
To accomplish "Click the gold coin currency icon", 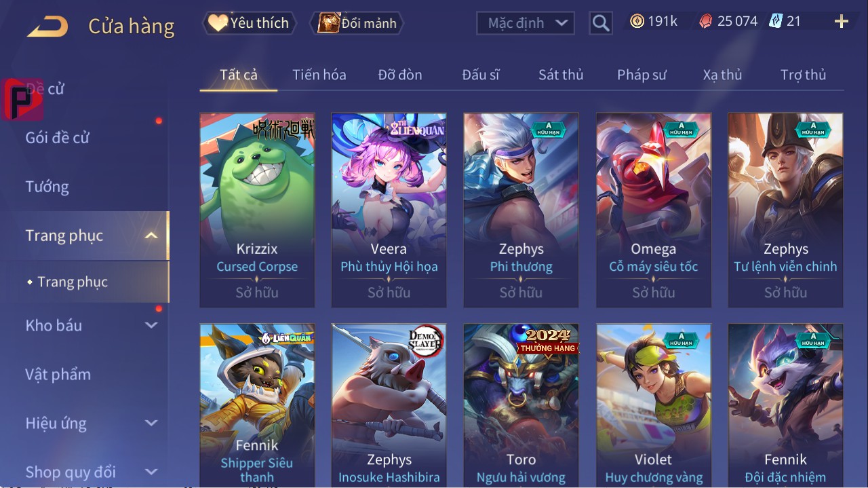I will coord(637,21).
